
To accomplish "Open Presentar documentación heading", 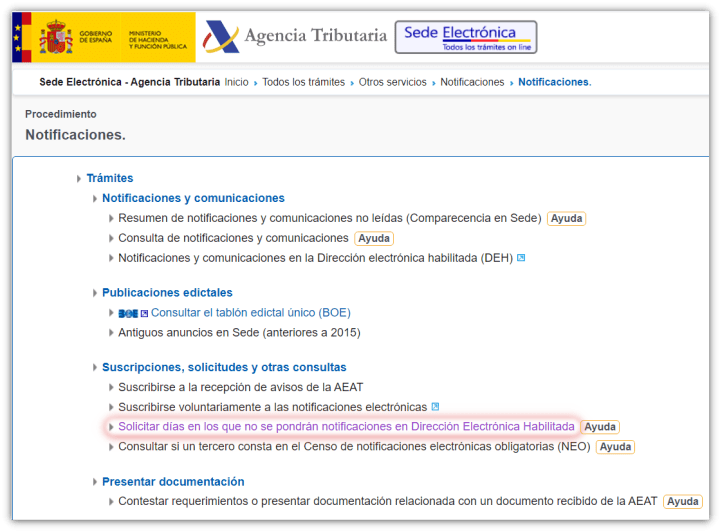I will coord(173,482).
